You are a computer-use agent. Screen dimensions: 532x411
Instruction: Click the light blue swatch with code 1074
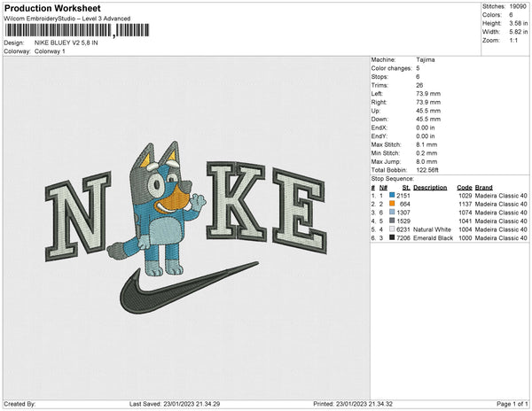point(392,212)
